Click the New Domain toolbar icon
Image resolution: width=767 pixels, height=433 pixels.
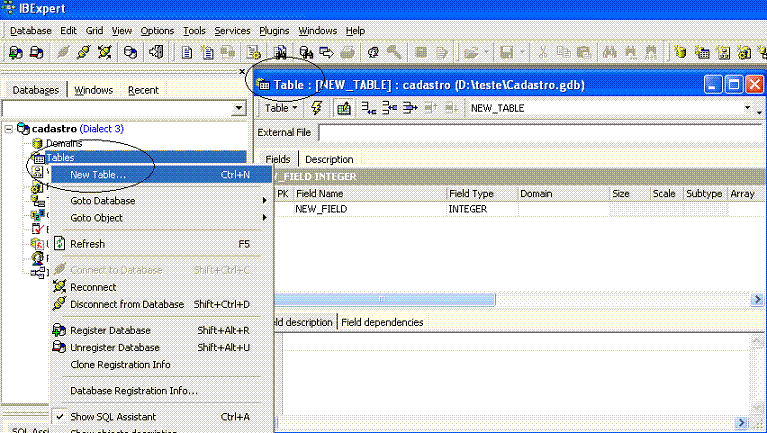(680, 52)
